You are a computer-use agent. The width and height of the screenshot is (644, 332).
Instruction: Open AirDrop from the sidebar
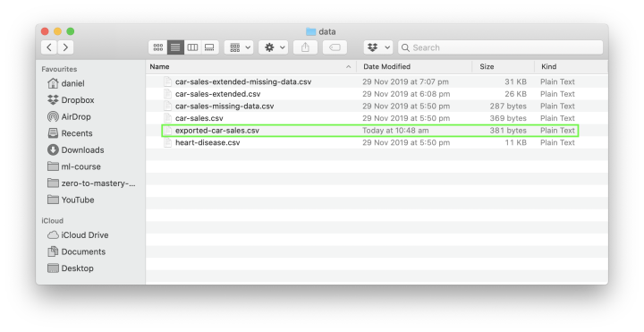coord(69,116)
